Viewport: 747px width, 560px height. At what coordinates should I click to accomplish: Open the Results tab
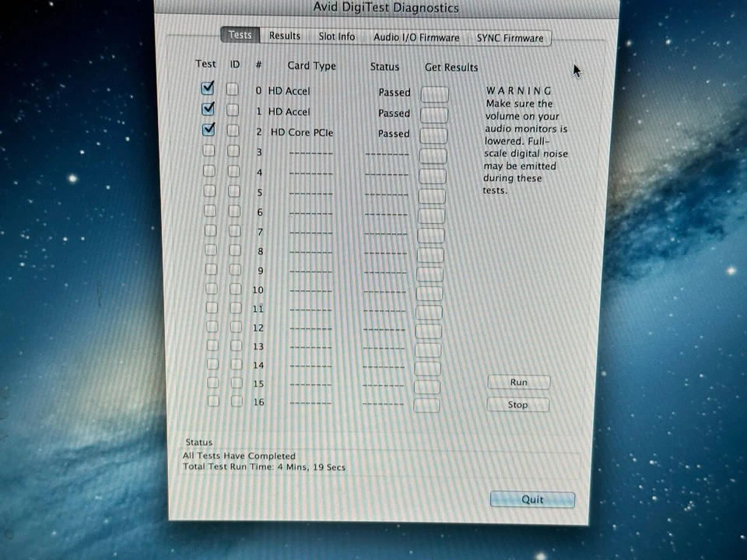(x=285, y=37)
